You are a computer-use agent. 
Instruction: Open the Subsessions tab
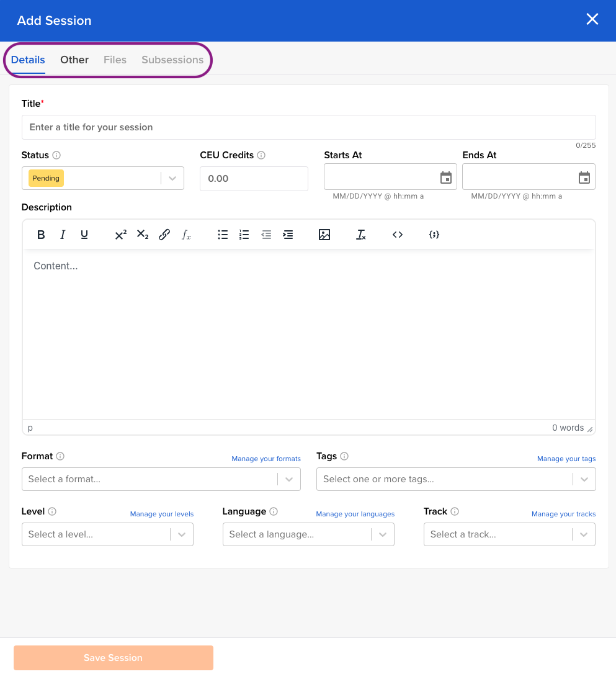(172, 60)
